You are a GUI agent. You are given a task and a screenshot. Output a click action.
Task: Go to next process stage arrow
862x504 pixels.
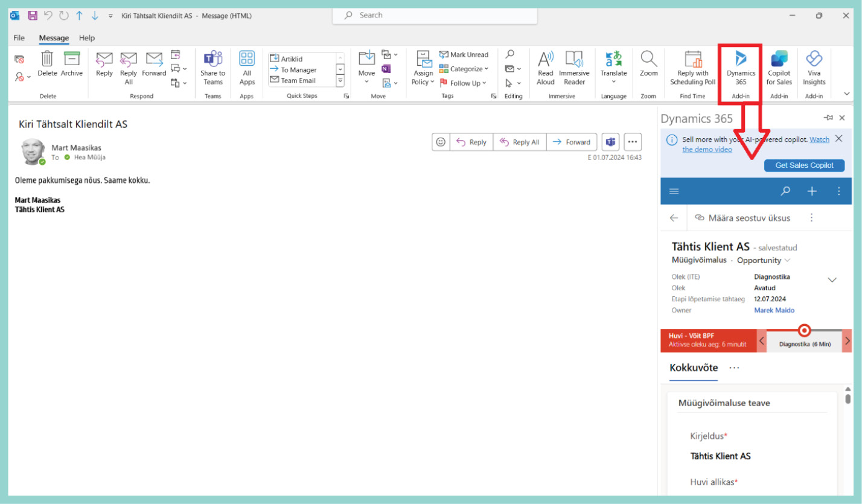tap(847, 341)
